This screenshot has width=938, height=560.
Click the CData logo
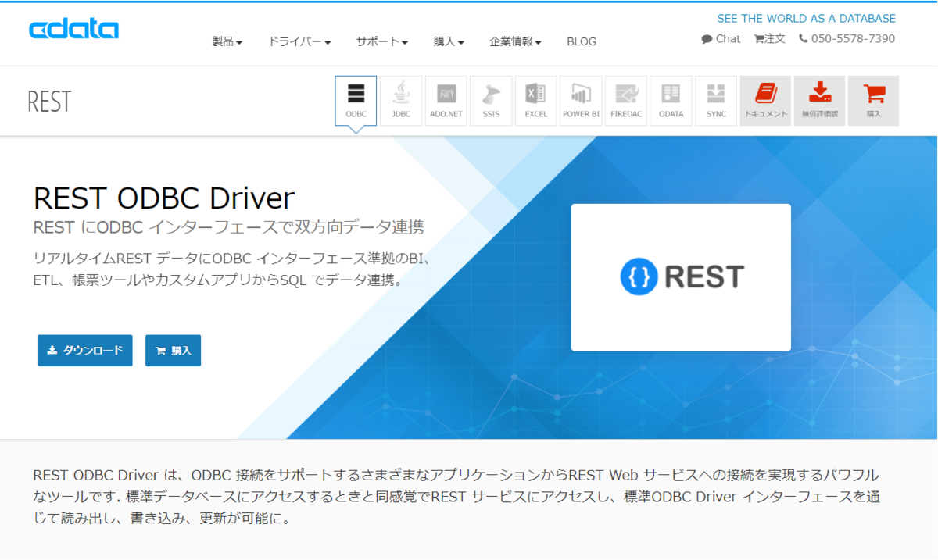point(74,30)
